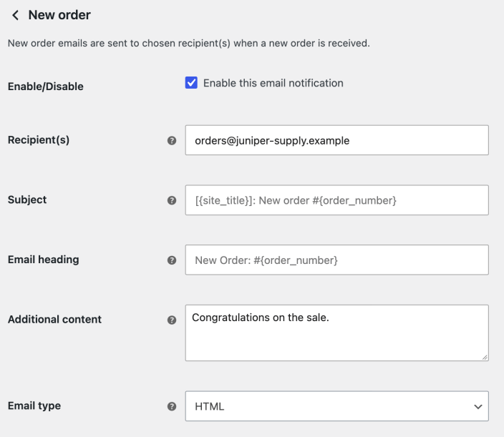Screen dimensions: 504x437
Task: Click the Enable this email notification label
Action: tap(273, 83)
